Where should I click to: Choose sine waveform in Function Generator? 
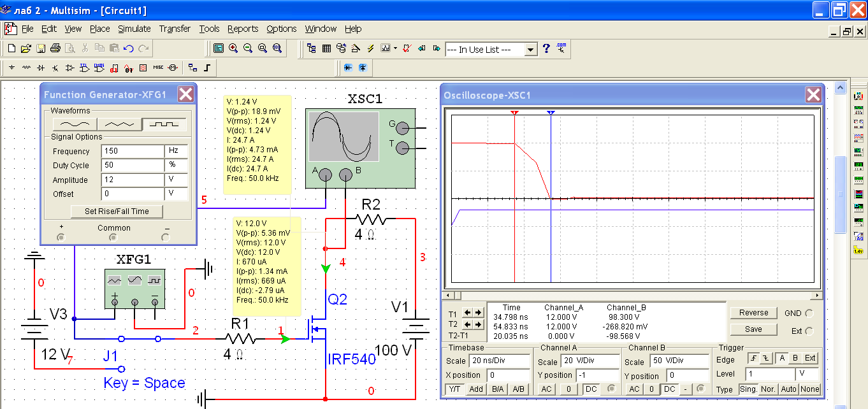[75, 124]
